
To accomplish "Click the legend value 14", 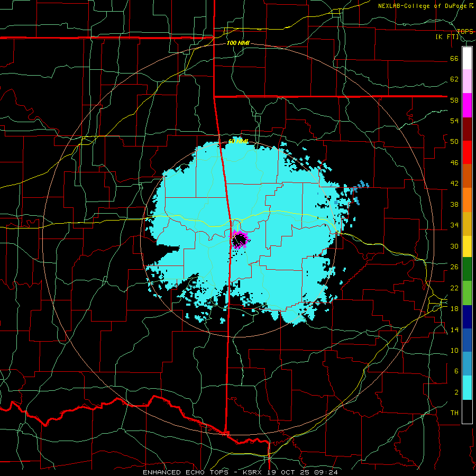I will tap(454, 329).
